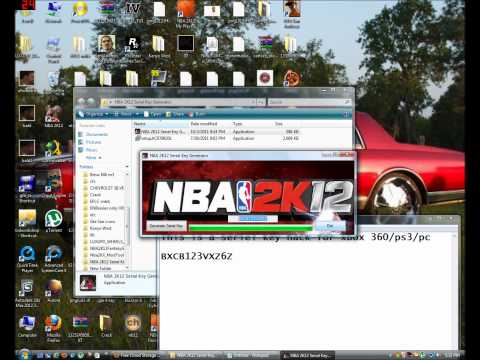Click the Explorer address bar path

178,102
